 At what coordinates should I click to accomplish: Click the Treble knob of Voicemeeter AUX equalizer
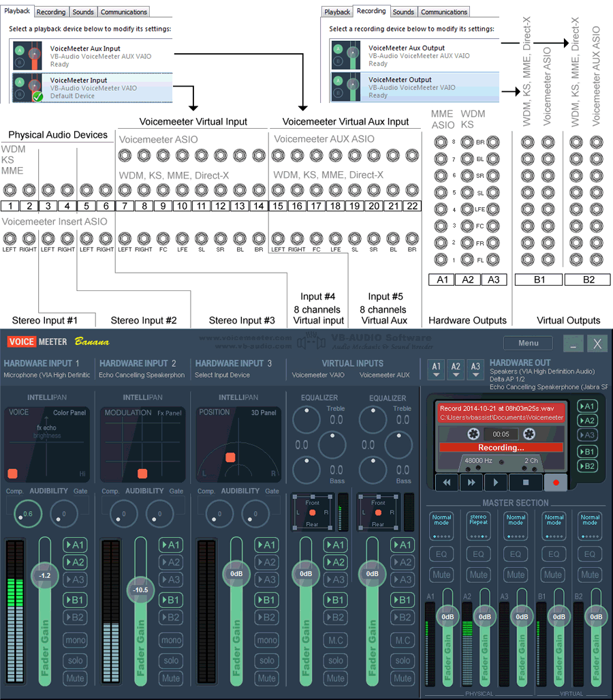click(373, 420)
